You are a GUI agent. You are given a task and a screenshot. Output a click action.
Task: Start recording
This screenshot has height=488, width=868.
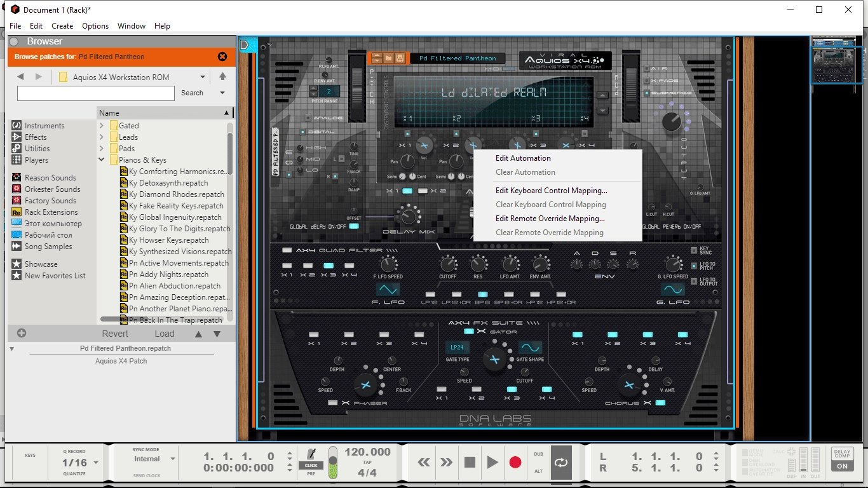click(515, 462)
